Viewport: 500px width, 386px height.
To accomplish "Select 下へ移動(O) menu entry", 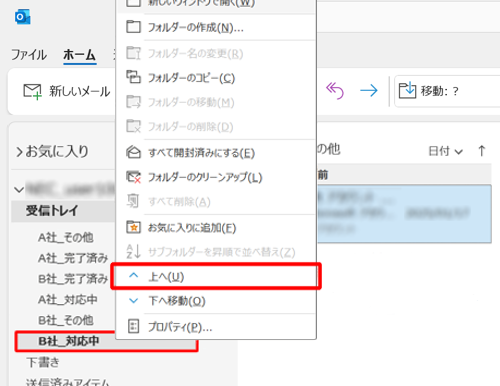I will pos(216,301).
